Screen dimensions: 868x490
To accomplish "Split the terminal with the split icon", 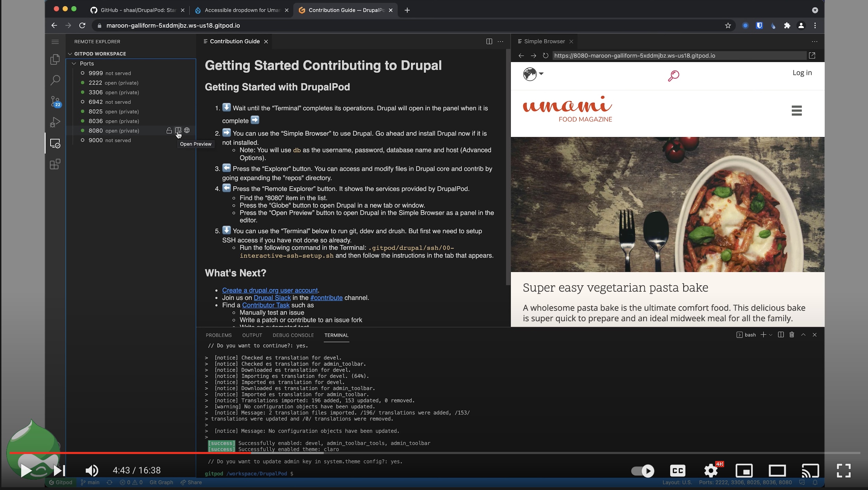I will [x=781, y=335].
